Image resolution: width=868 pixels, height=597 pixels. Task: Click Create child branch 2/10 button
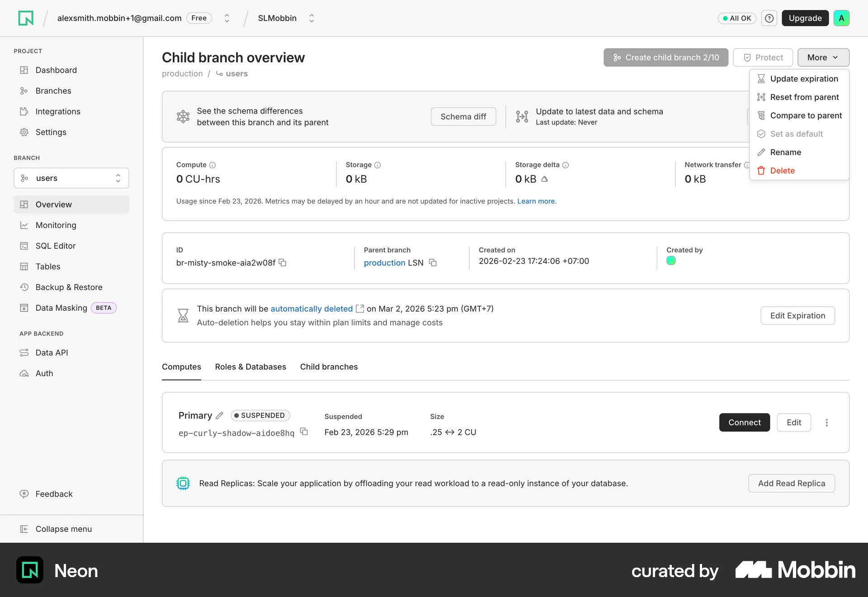(x=665, y=57)
